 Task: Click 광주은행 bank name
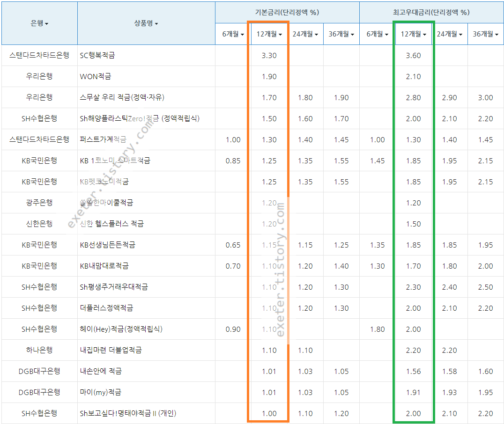tap(39, 203)
